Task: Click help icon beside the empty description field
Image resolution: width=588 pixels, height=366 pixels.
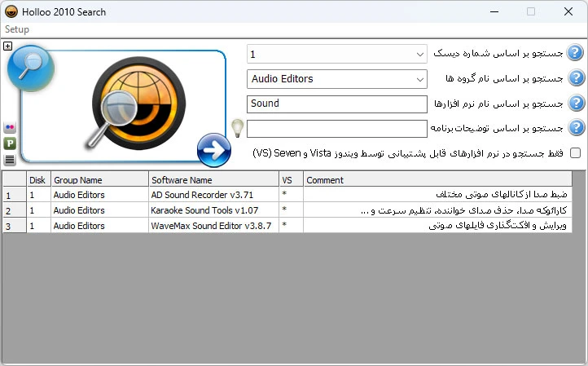Action: point(577,128)
